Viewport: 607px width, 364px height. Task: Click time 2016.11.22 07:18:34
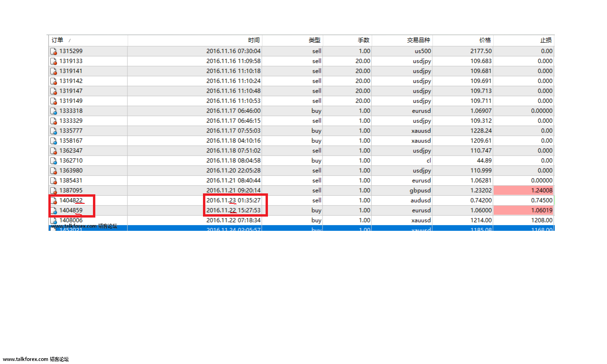pos(233,220)
